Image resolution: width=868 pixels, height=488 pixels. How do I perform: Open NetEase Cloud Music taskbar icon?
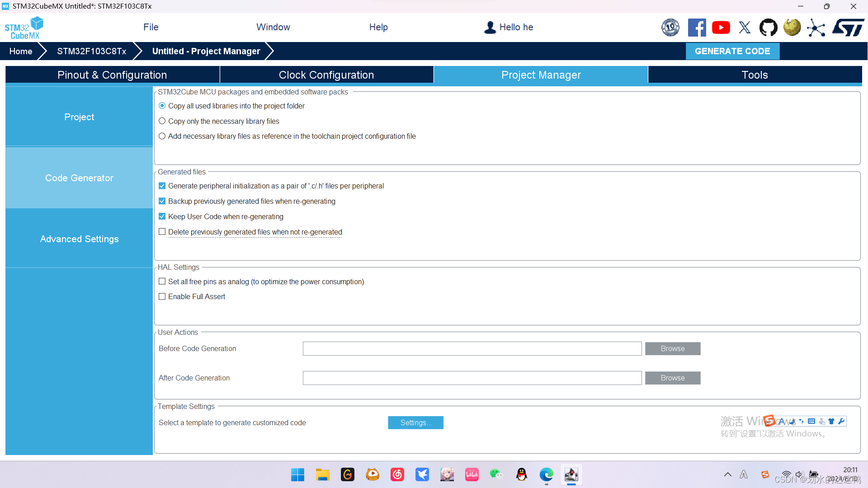[397, 475]
